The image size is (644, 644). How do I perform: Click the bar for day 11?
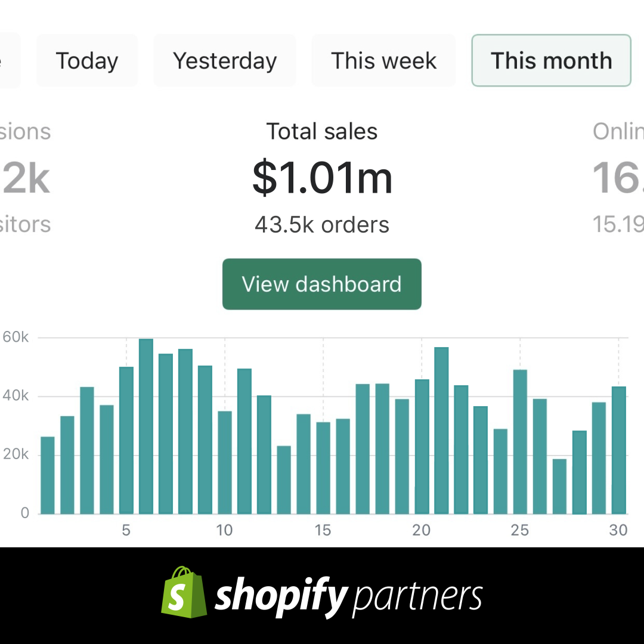coord(244,441)
